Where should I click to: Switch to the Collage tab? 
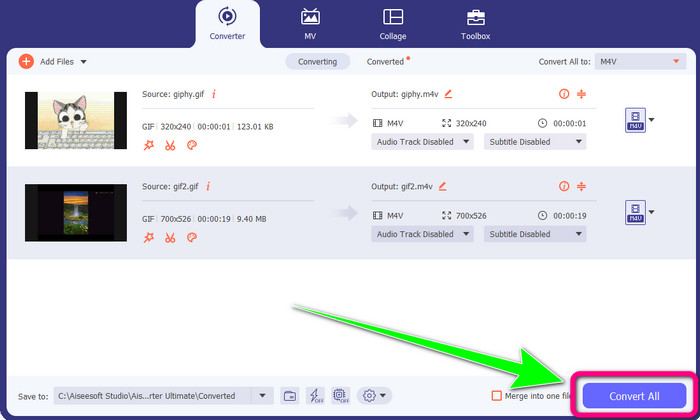(393, 24)
